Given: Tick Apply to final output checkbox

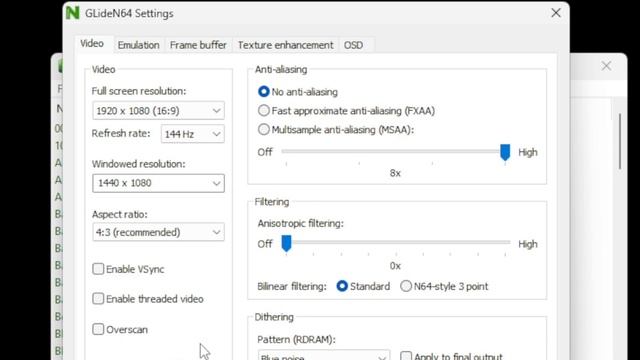Looking at the screenshot, I should pos(406,356).
